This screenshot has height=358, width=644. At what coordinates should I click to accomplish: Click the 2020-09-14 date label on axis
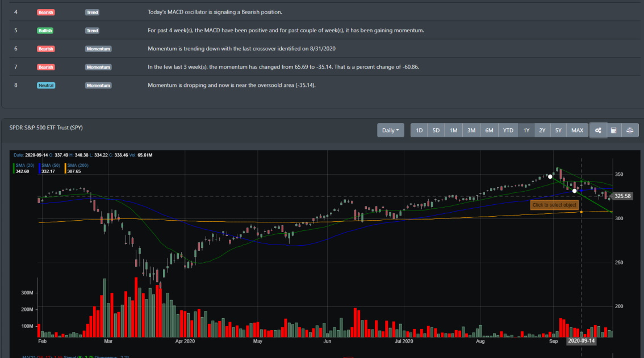pos(581,341)
